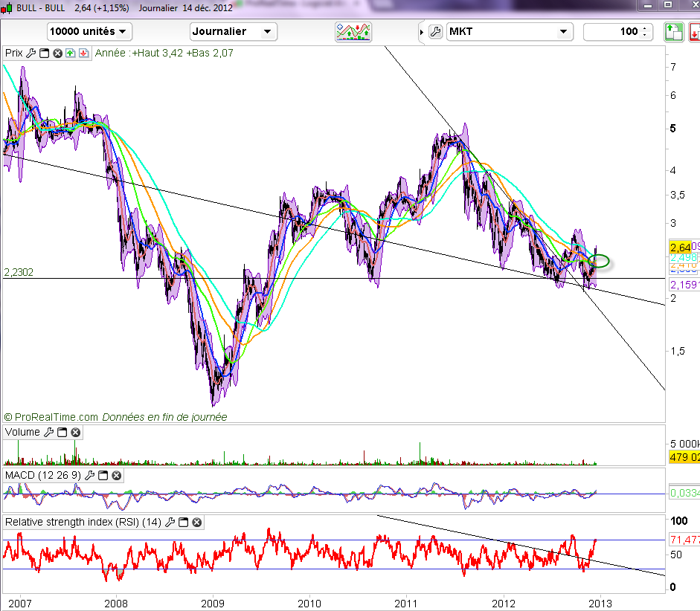Image resolution: width=700 pixels, height=611 pixels.
Task: Expand the MKT order type dropdown
Action: click(x=562, y=31)
